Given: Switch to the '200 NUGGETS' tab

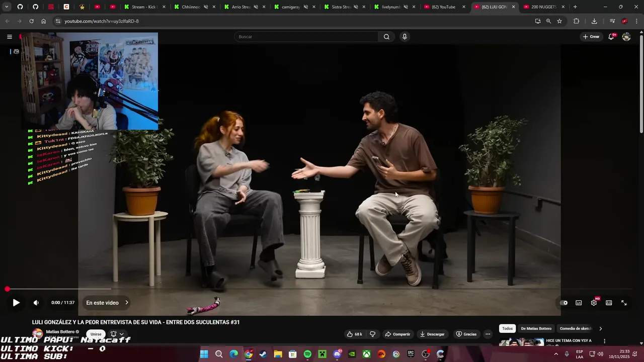Looking at the screenshot, I should (x=543, y=7).
